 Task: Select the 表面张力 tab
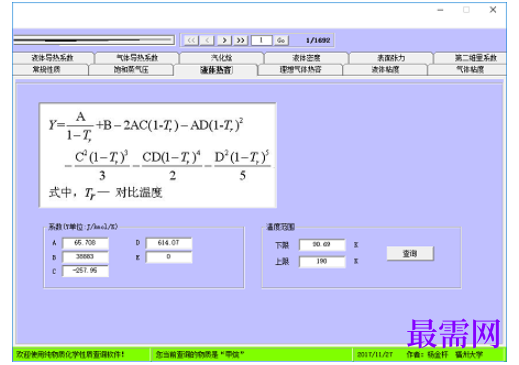(x=391, y=58)
